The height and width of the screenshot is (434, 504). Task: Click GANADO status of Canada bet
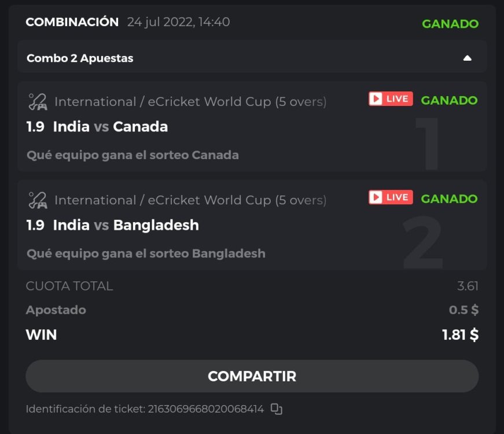tap(449, 100)
